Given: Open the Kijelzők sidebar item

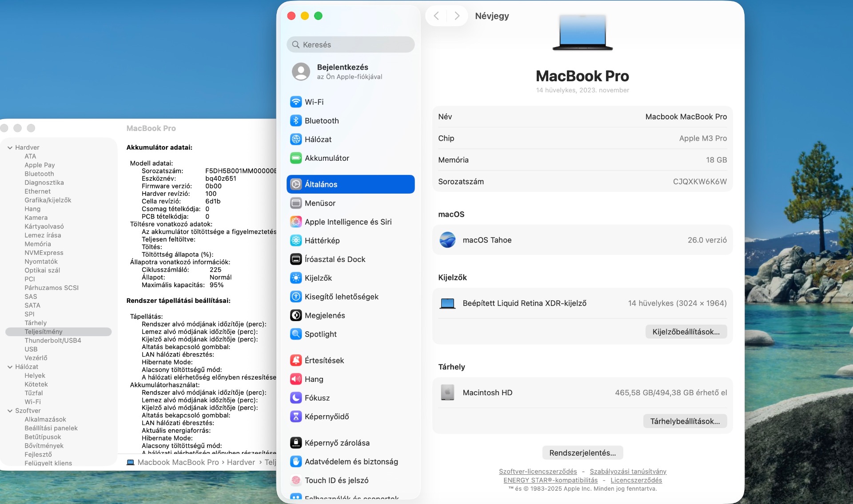Looking at the screenshot, I should 351,278.
